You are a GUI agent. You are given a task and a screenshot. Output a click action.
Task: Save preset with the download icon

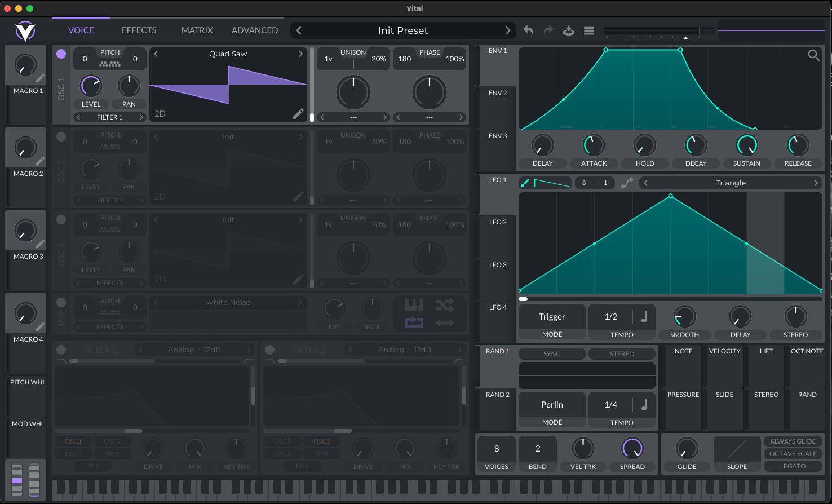click(569, 30)
